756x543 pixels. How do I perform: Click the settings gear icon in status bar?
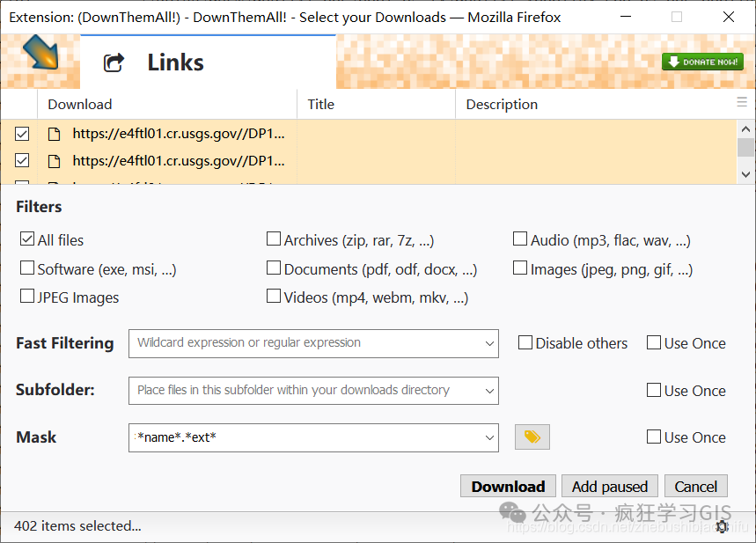722,526
